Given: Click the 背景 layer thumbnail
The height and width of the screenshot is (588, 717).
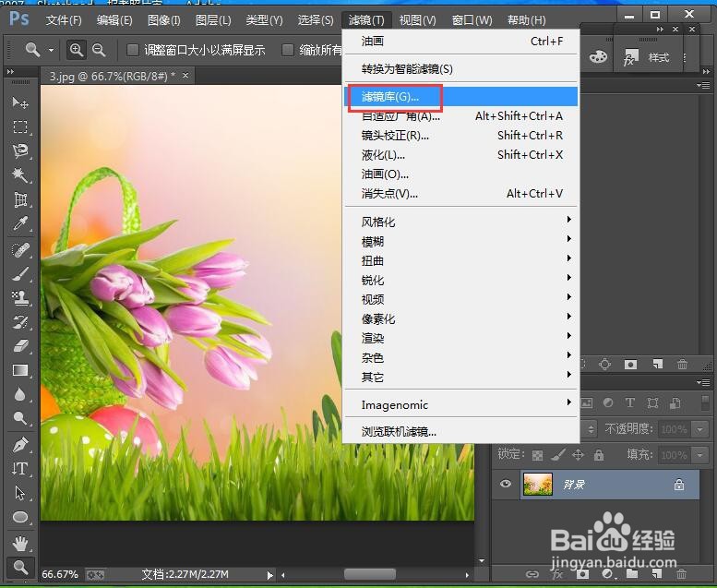Looking at the screenshot, I should [x=538, y=484].
